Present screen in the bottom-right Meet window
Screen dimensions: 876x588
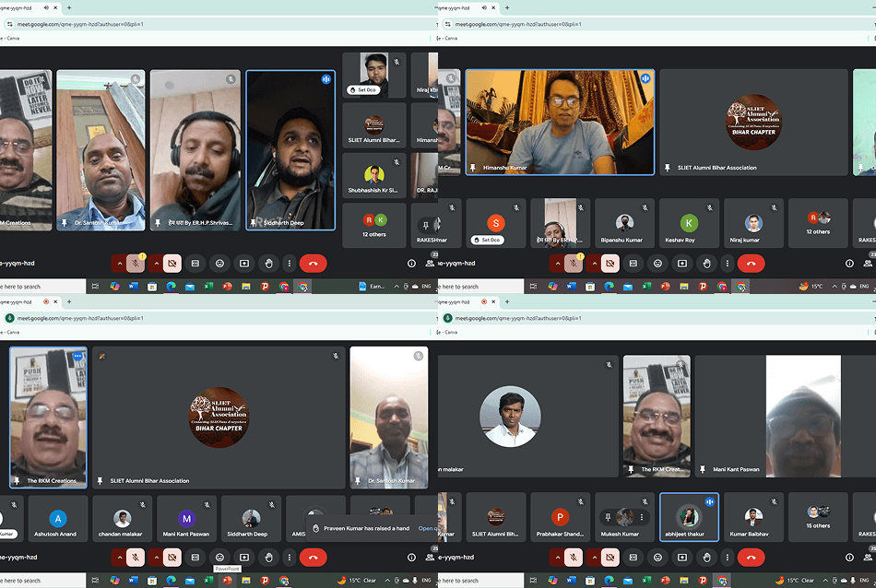click(682, 558)
